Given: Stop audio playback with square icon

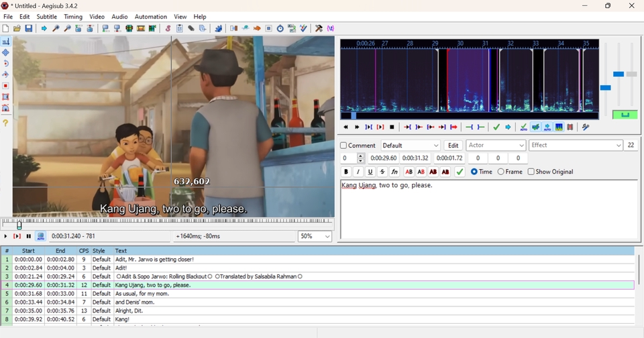Looking at the screenshot, I should pyautogui.click(x=392, y=127).
